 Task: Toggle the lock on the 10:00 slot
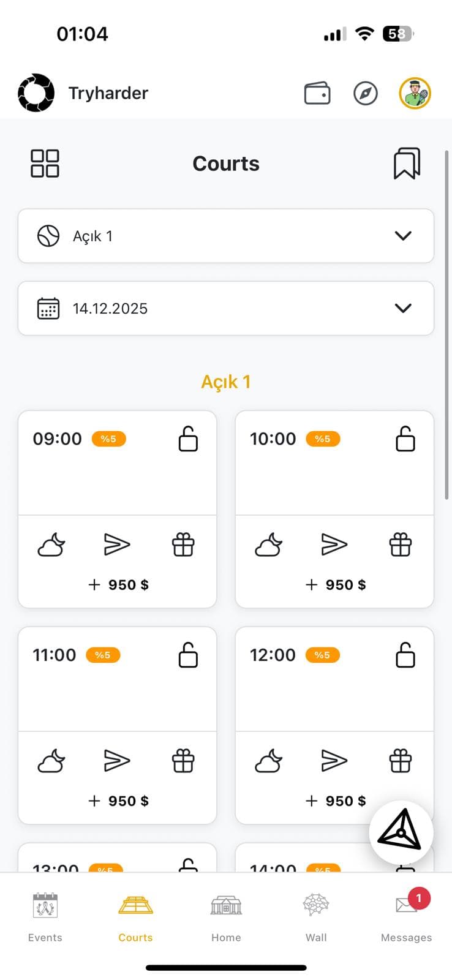pos(405,439)
